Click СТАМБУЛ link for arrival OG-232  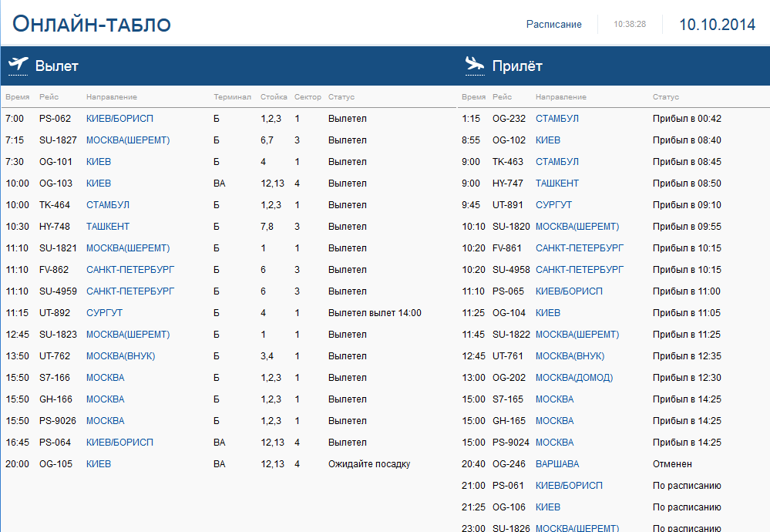(557, 119)
